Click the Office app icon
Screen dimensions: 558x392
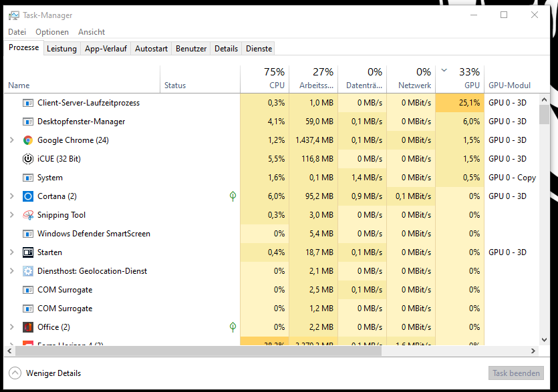pos(28,327)
